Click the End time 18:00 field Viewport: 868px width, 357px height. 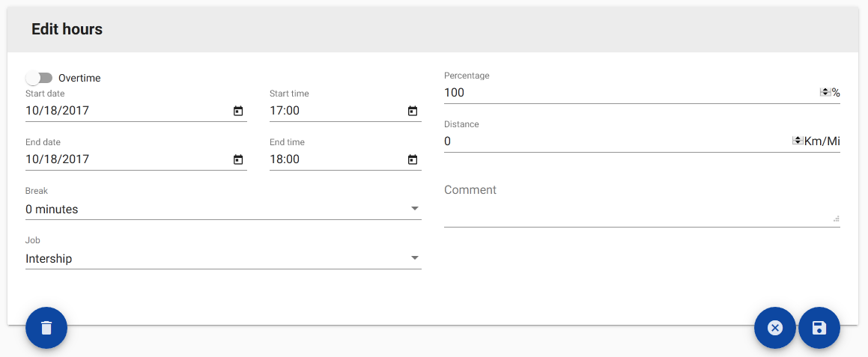[337, 159]
